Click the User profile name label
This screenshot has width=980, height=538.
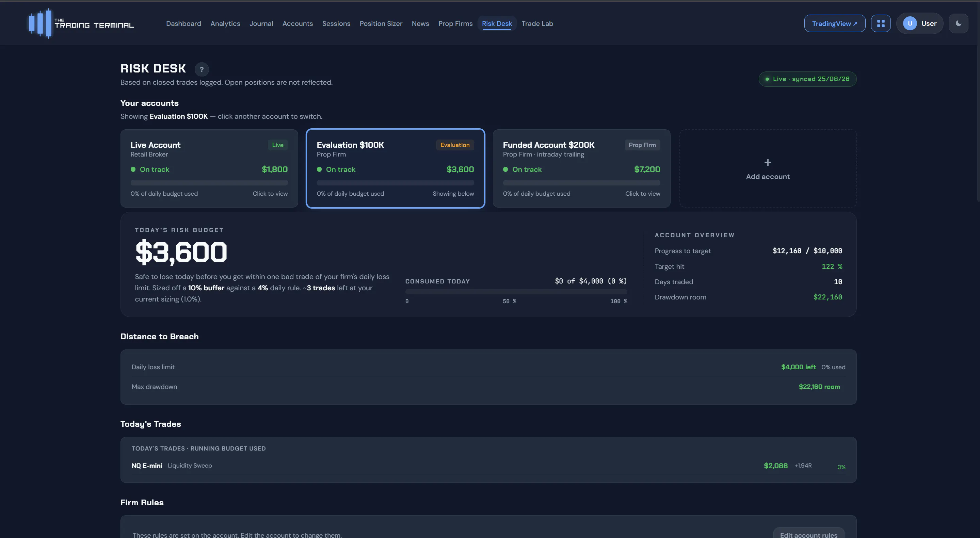pyautogui.click(x=928, y=23)
